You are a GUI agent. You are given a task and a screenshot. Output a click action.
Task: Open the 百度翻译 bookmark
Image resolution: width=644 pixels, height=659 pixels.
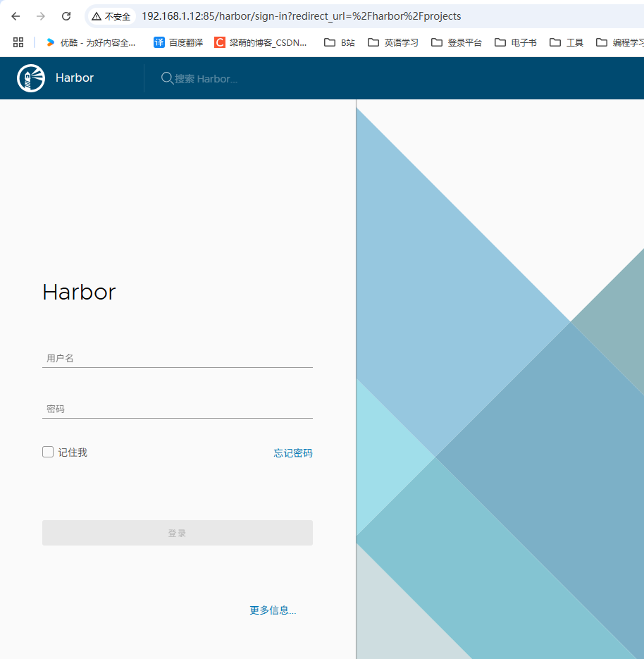coord(178,42)
